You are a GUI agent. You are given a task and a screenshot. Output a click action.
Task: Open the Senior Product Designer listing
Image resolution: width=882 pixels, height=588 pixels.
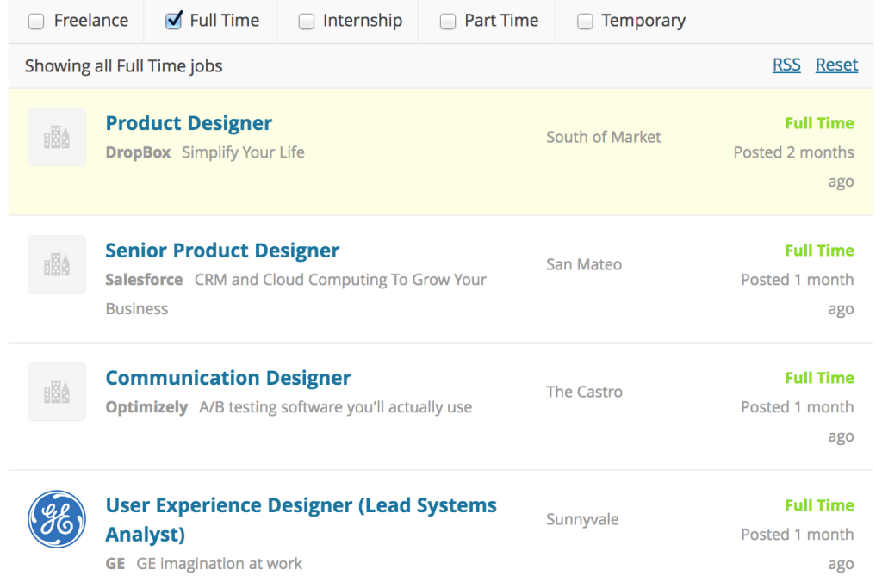coord(222,251)
